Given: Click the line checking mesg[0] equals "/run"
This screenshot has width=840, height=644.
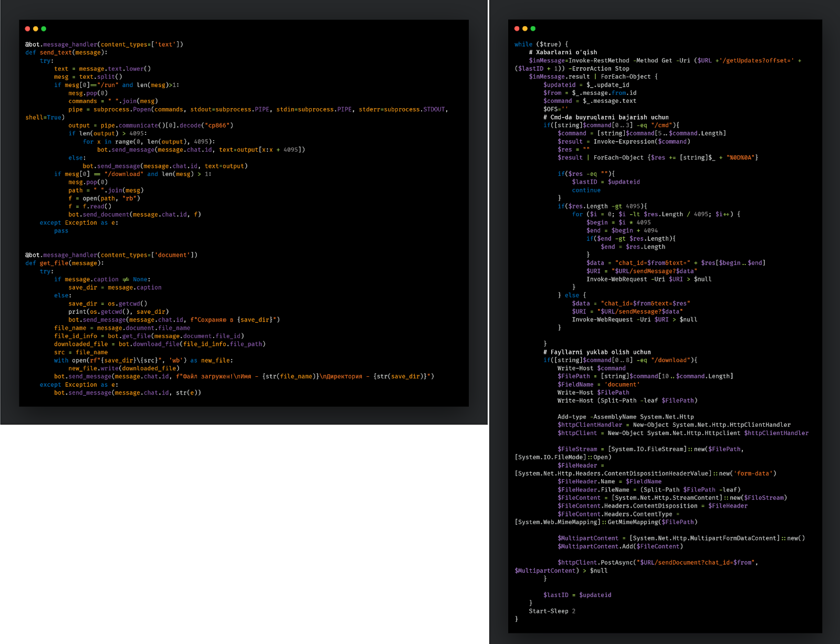Looking at the screenshot, I should pos(117,85).
